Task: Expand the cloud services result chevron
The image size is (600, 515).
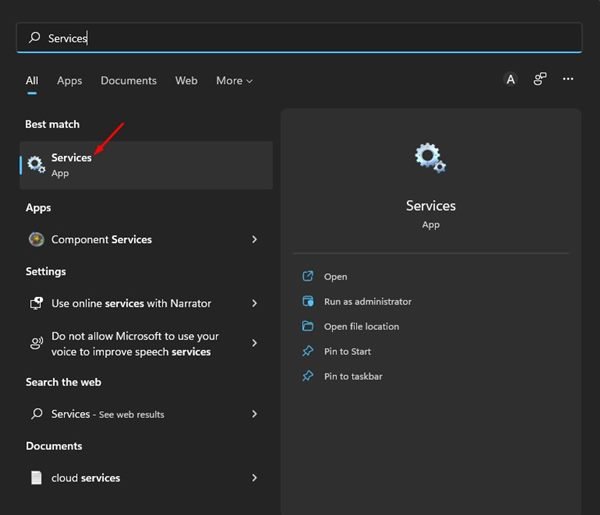Action: [254, 478]
